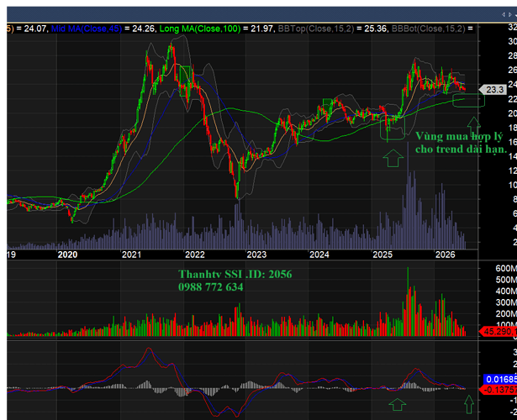The height and width of the screenshot is (420, 517).
Task: Select the rounded green rectangle at the right edge near price 22
Action: point(468,100)
